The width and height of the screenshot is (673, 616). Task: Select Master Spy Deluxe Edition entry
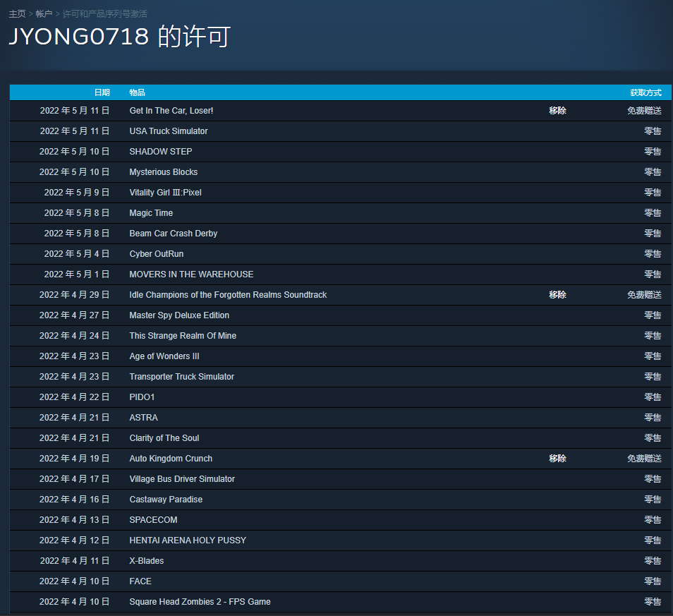click(179, 315)
